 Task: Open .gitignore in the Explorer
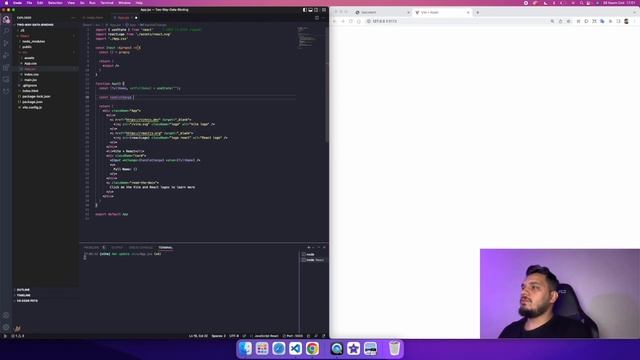tap(30, 86)
